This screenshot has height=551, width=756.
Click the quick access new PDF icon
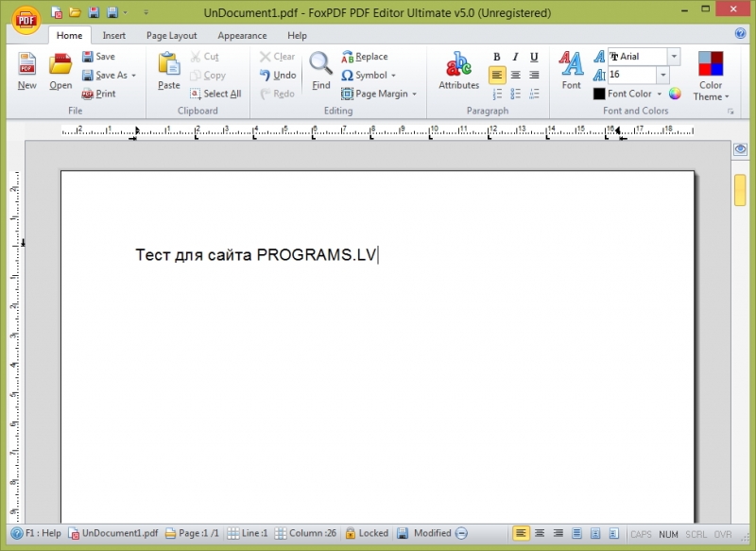pyautogui.click(x=57, y=12)
